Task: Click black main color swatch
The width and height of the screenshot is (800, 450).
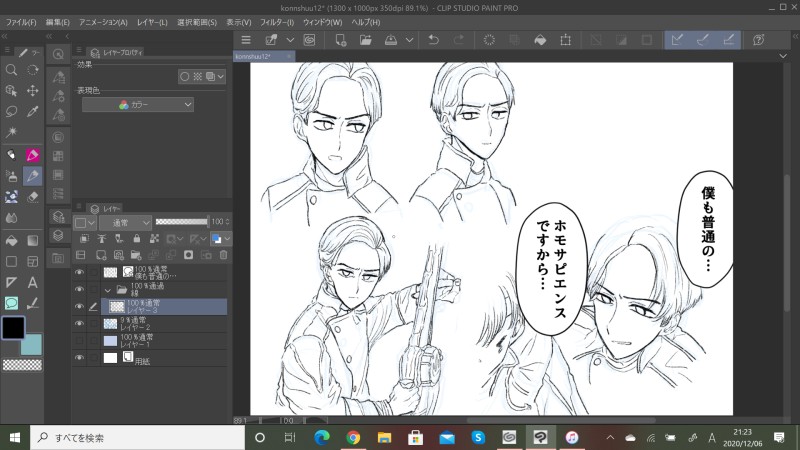Action: click(x=13, y=328)
